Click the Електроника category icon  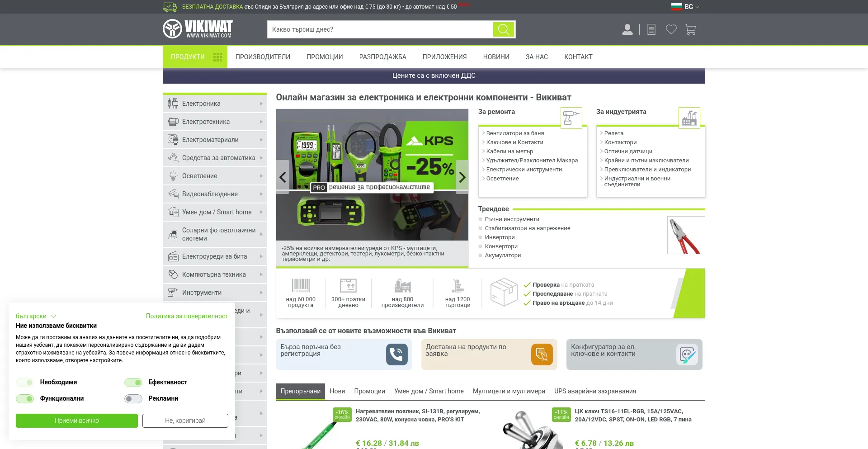coord(173,104)
